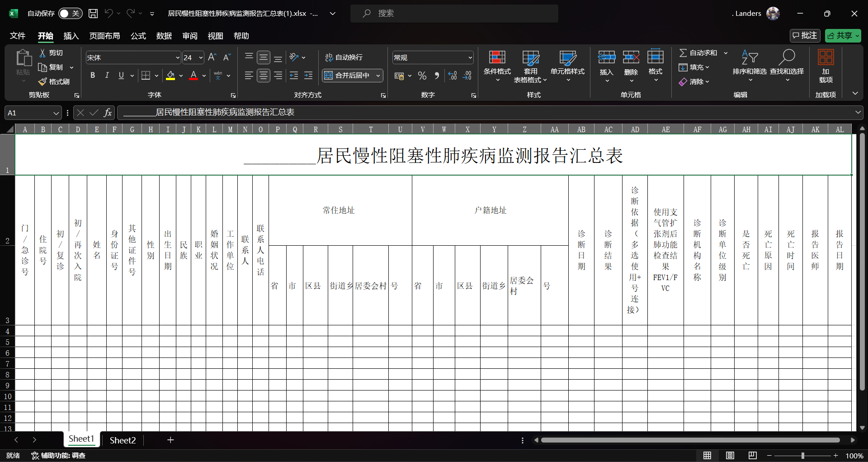
Task: Undo the last action
Action: pyautogui.click(x=108, y=14)
